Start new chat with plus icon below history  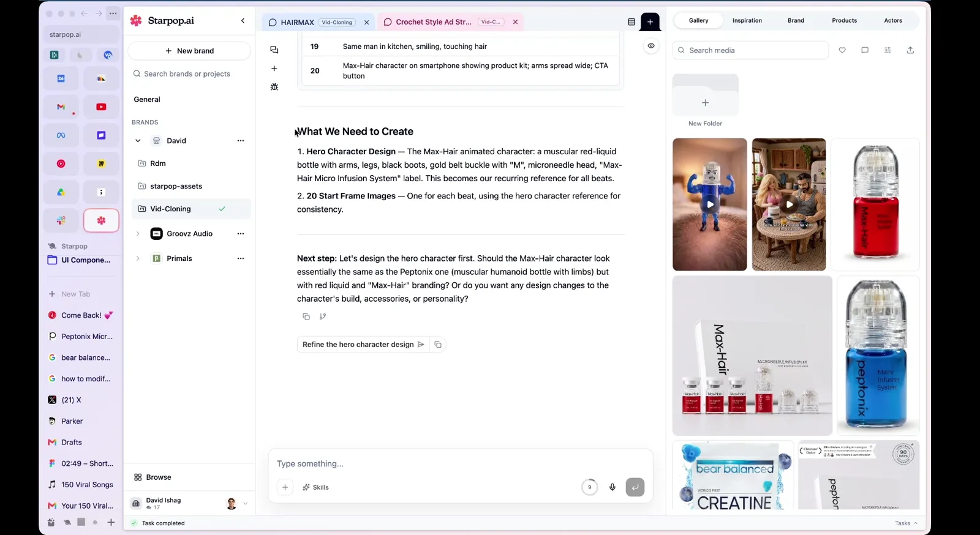[274, 69]
